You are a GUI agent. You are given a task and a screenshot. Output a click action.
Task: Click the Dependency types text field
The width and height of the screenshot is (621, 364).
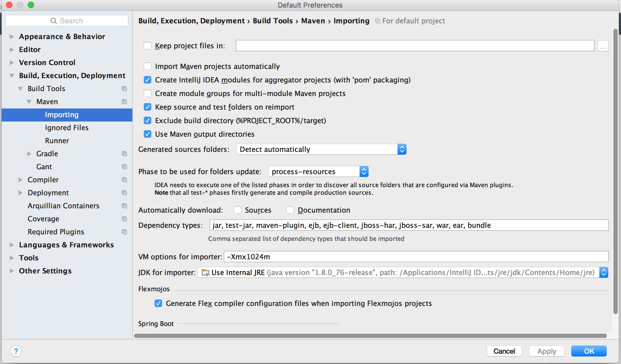[409, 225]
